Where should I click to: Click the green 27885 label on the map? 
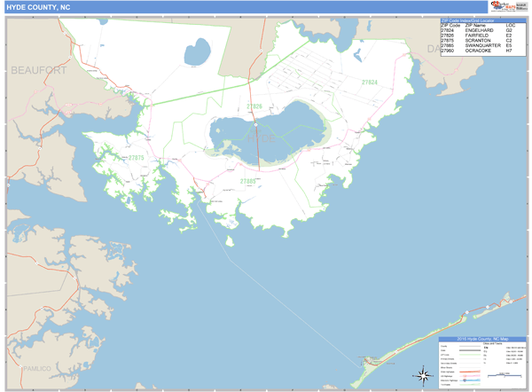pos(248,181)
